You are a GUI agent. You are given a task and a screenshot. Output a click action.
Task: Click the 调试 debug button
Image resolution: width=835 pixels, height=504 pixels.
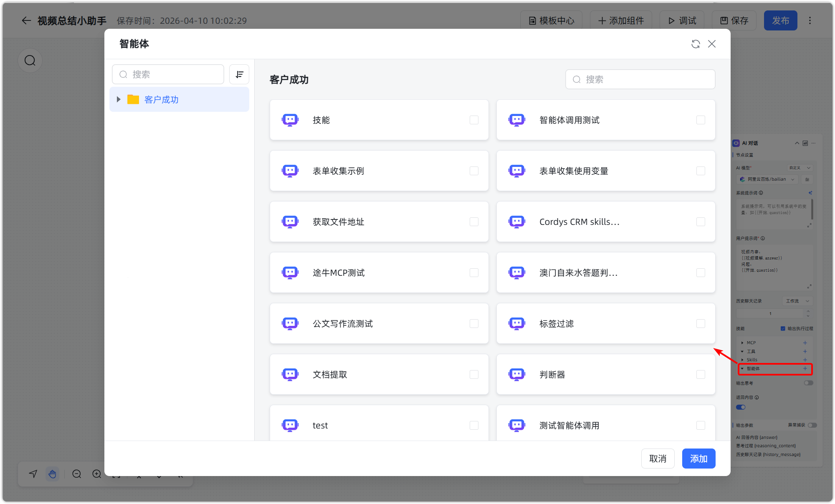coord(682,20)
